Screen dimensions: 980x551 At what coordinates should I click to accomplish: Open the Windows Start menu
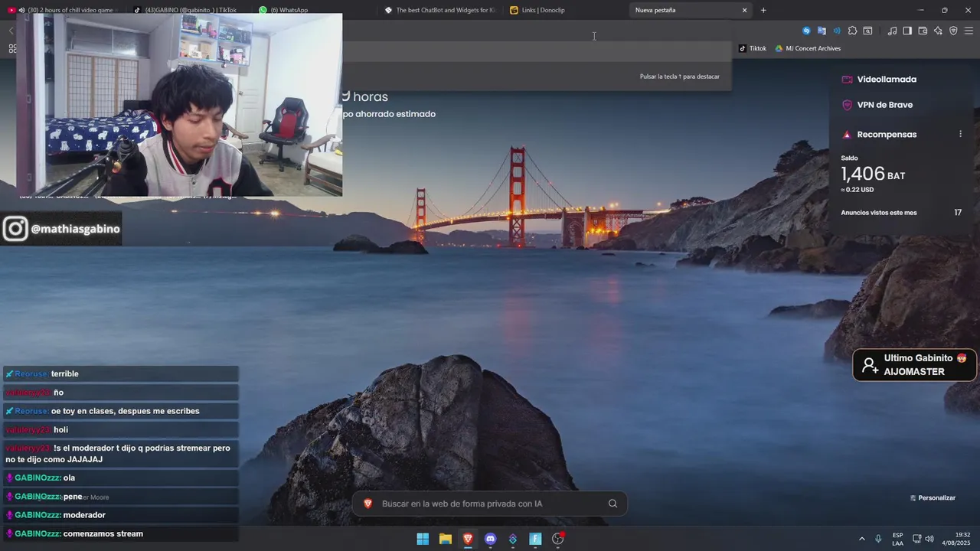[x=423, y=539]
